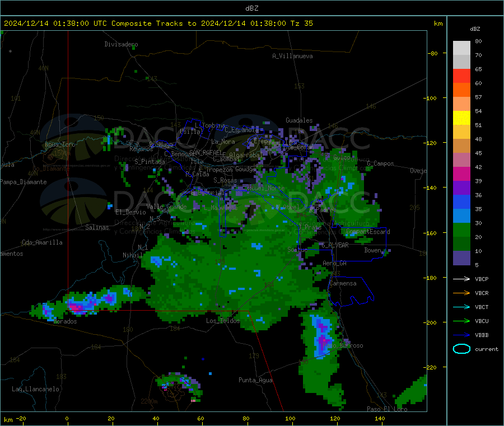504x426 pixels.
Task: Click the 'Nihuil' map label
Action: point(133,255)
